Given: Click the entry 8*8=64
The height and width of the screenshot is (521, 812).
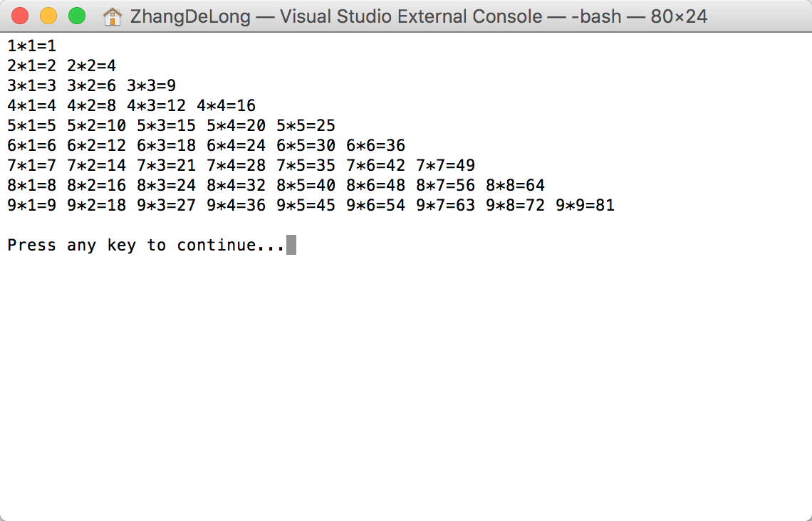Looking at the screenshot, I should tap(515, 185).
